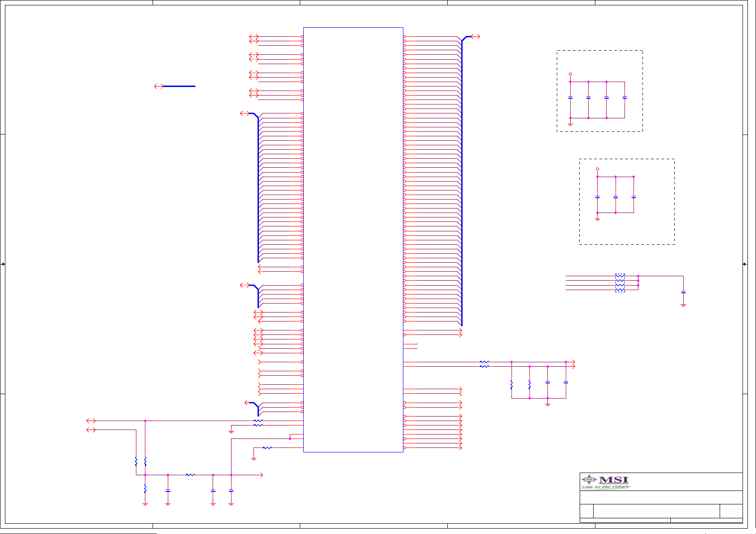This screenshot has width=756, height=534.
Task: Select ground symbol inside four-capacitor dashed box
Action: (x=570, y=123)
